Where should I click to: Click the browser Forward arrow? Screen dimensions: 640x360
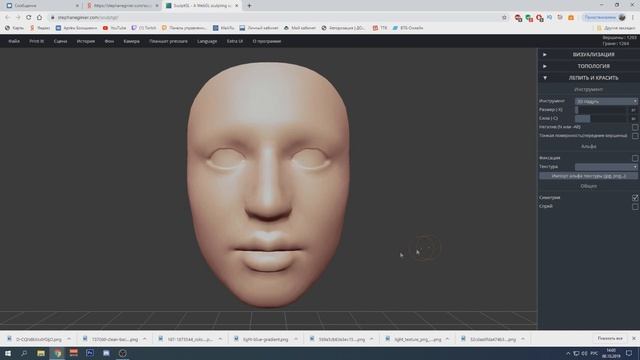tap(18, 17)
